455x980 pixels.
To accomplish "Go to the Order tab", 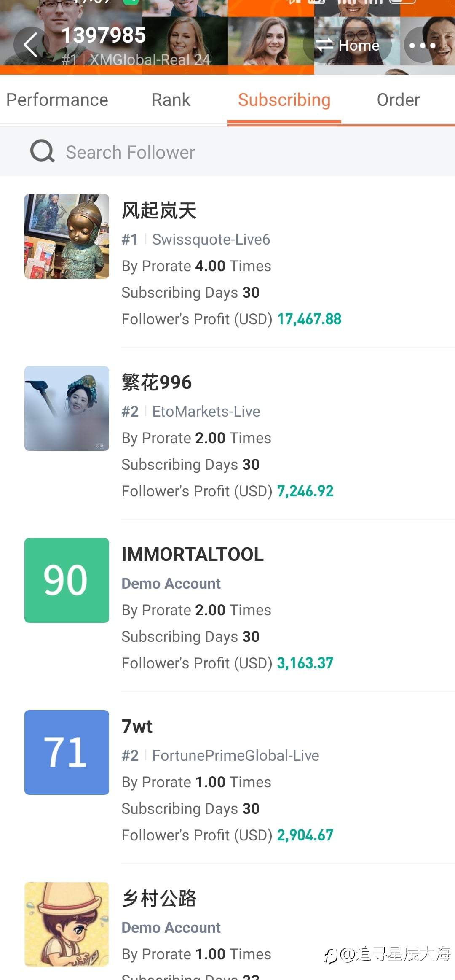I will click(398, 100).
